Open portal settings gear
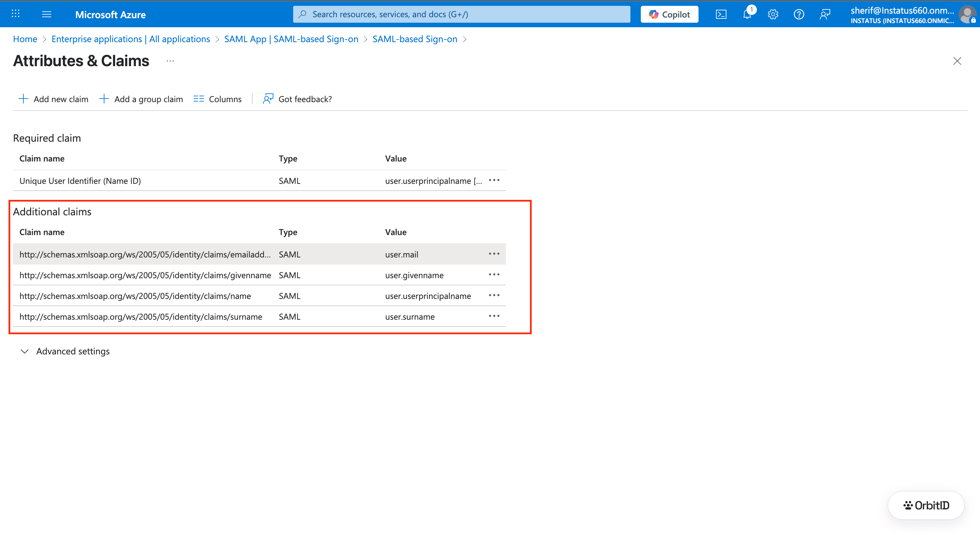The height and width of the screenshot is (535, 980). pos(773,15)
